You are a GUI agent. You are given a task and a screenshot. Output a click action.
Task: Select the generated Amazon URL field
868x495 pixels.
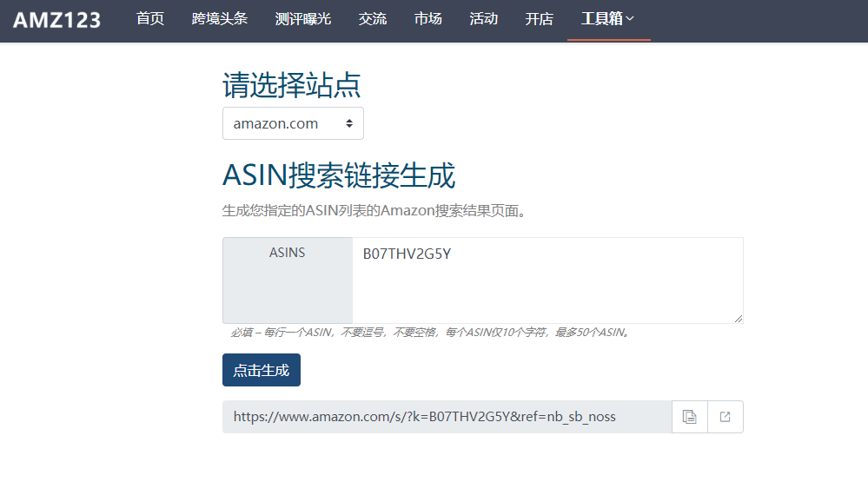447,417
